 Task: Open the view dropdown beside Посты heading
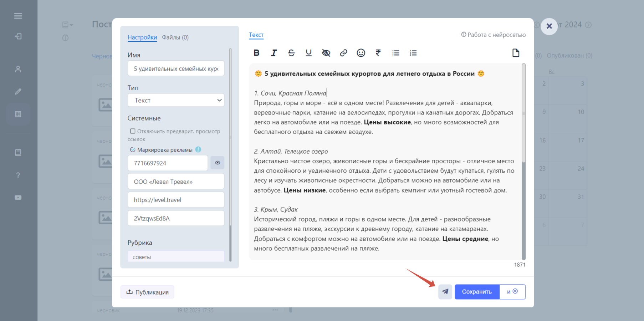pyautogui.click(x=68, y=25)
